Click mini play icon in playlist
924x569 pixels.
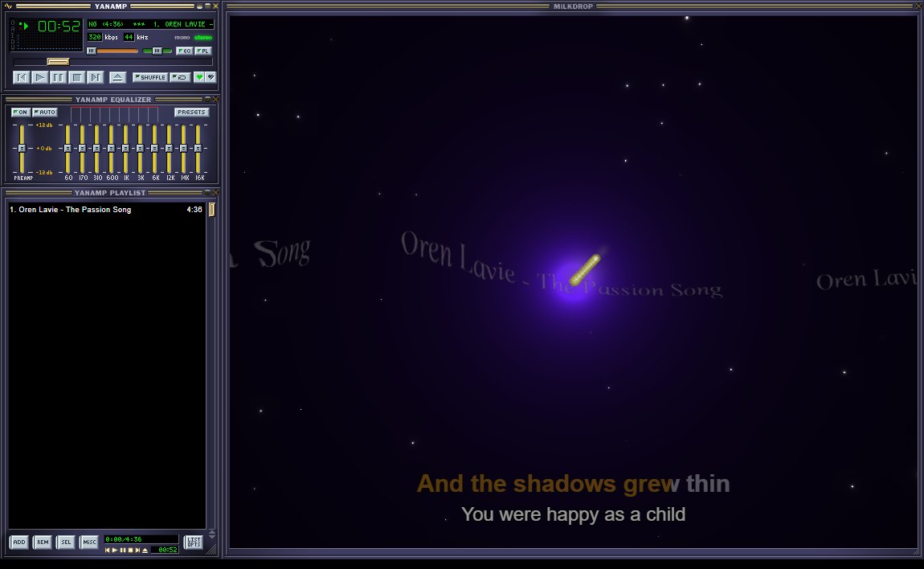[x=115, y=551]
